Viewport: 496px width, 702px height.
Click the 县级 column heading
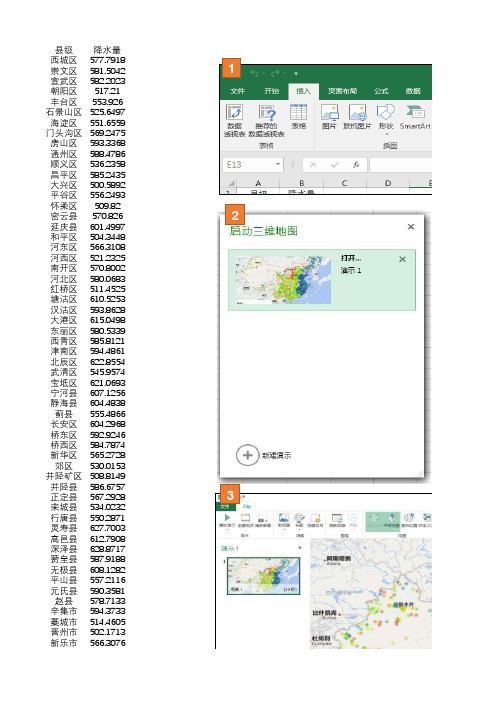point(64,50)
